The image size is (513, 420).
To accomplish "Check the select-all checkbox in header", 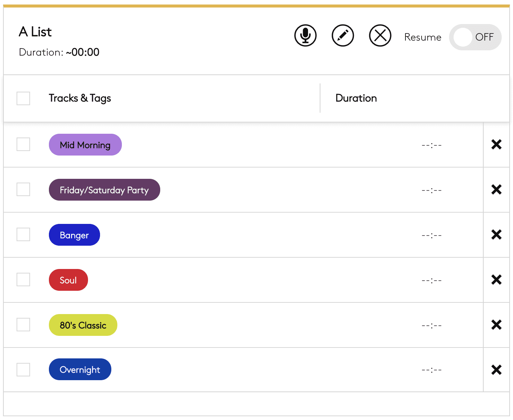I will point(23,98).
